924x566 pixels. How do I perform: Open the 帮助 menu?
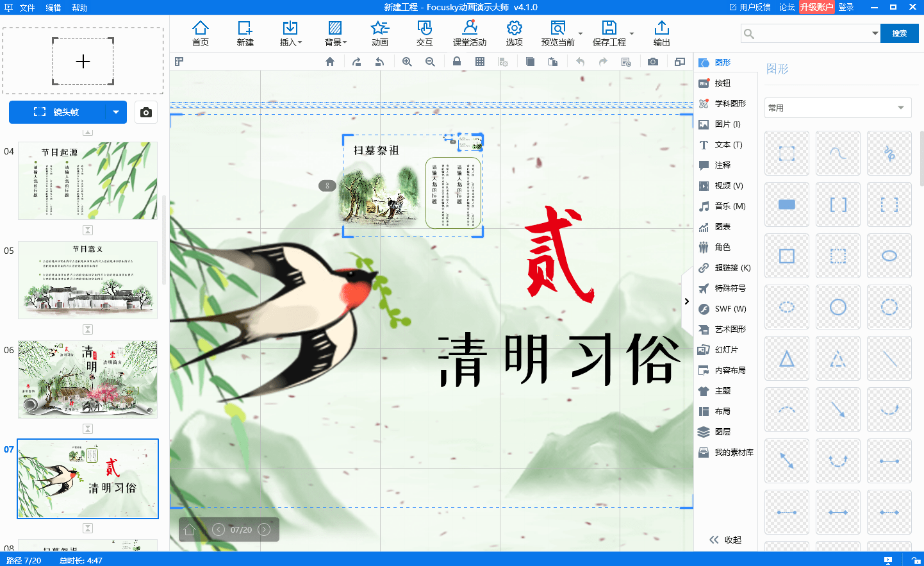click(79, 8)
